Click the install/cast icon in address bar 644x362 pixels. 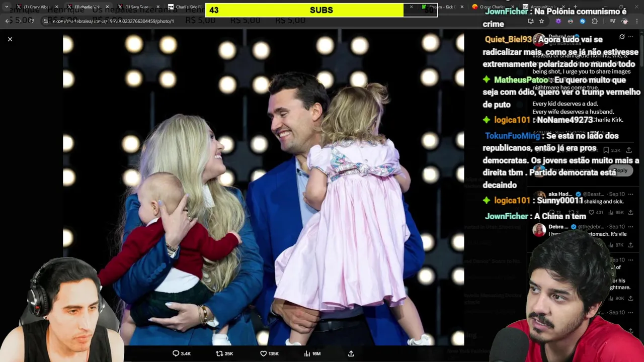point(530,21)
